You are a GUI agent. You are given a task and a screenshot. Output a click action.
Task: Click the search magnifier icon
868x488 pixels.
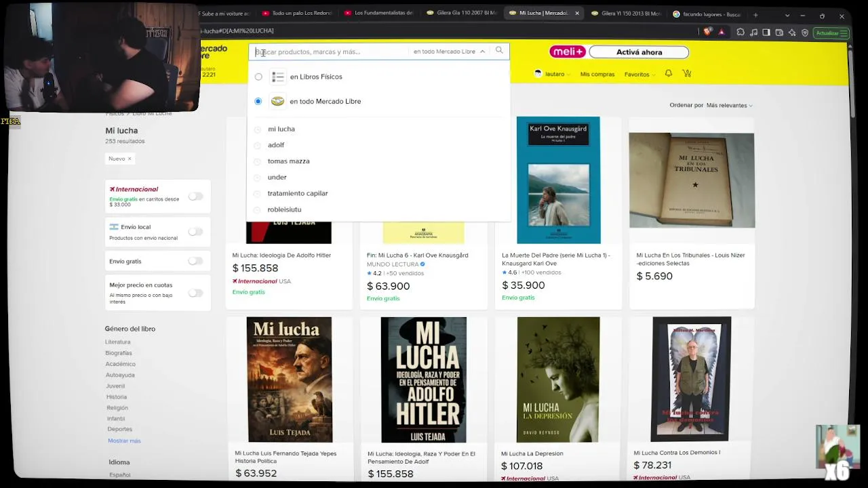click(x=499, y=50)
